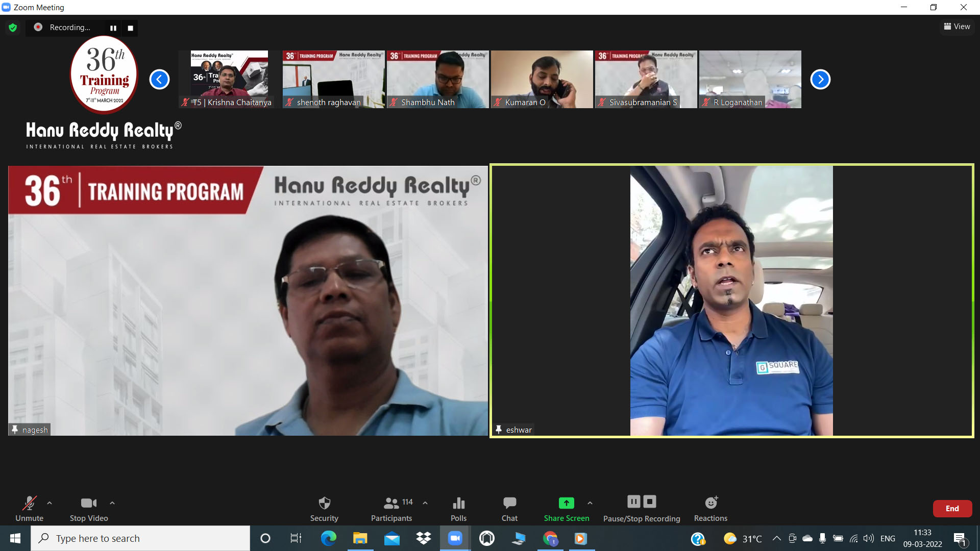
Task: Open the orange media player taskbar icon
Action: [x=581, y=538]
